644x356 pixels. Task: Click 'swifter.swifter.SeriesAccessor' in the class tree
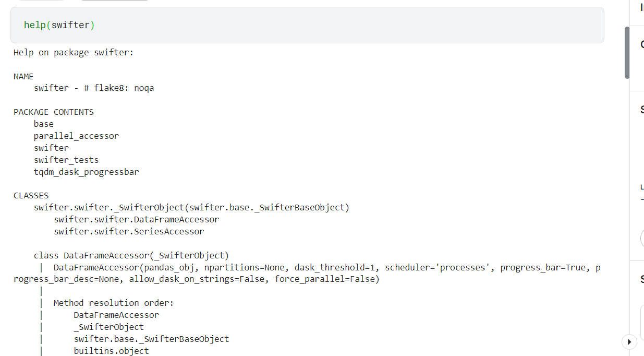coord(129,232)
